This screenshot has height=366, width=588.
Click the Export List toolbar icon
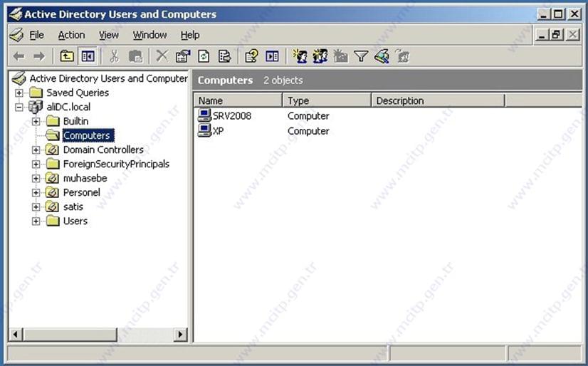(x=224, y=57)
